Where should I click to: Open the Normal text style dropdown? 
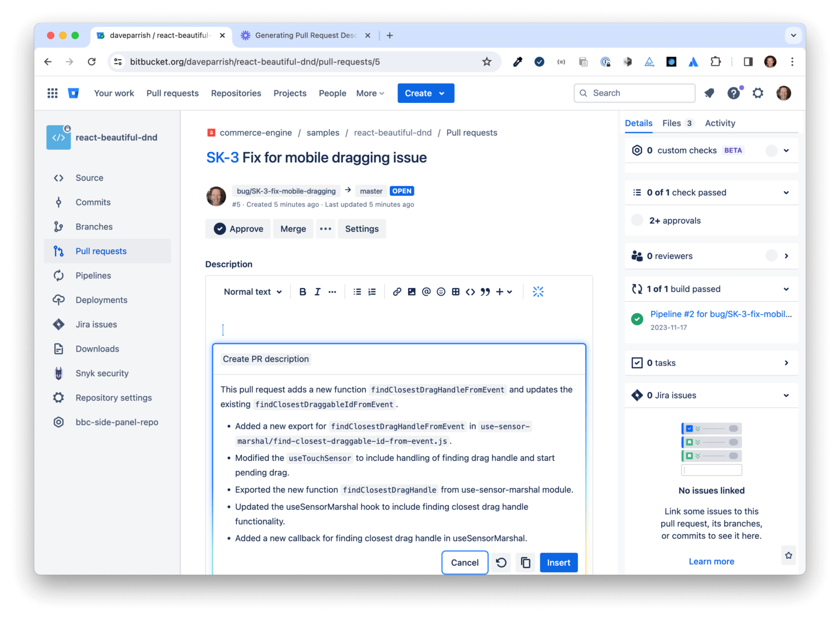pos(252,291)
